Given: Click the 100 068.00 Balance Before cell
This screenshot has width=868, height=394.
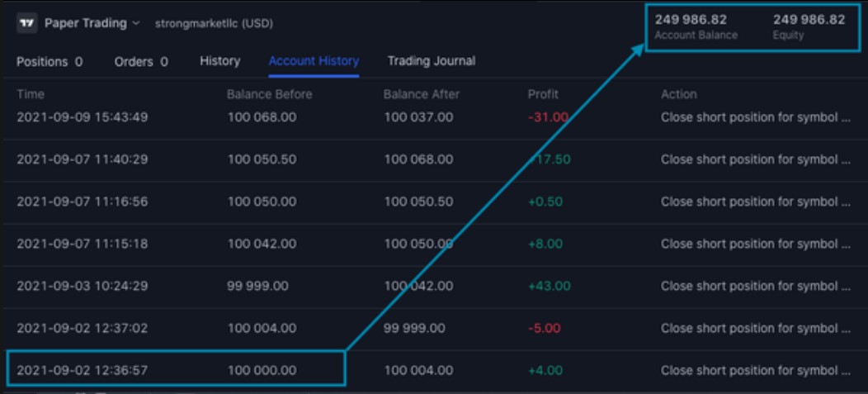Looking at the screenshot, I should [x=262, y=117].
